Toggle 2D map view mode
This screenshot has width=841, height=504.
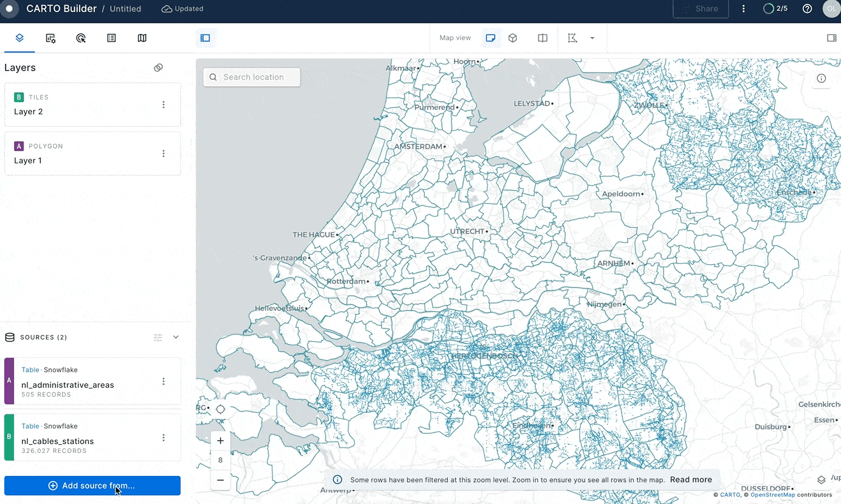coord(491,38)
